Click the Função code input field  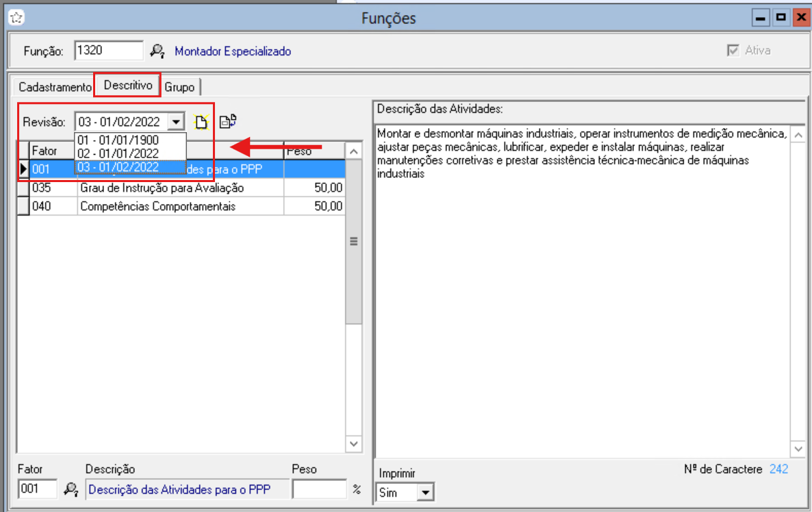pyautogui.click(x=108, y=51)
